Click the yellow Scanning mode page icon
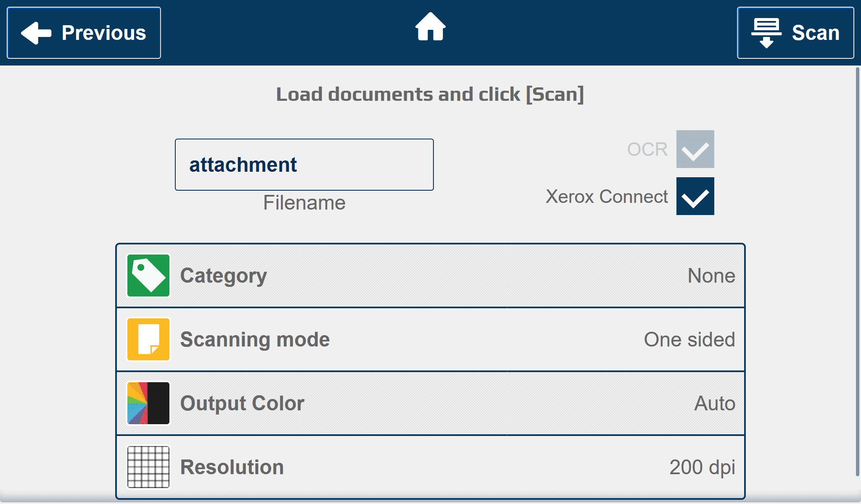This screenshot has height=504, width=861. [148, 339]
